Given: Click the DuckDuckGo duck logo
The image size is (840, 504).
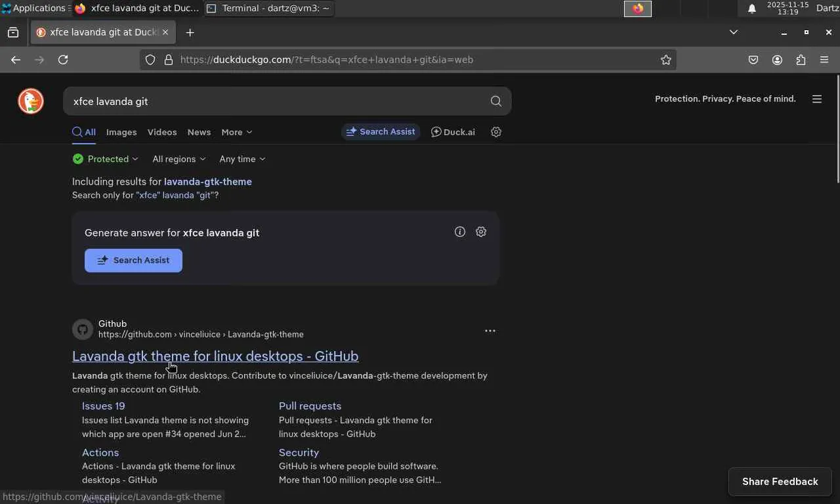Looking at the screenshot, I should pyautogui.click(x=31, y=101).
